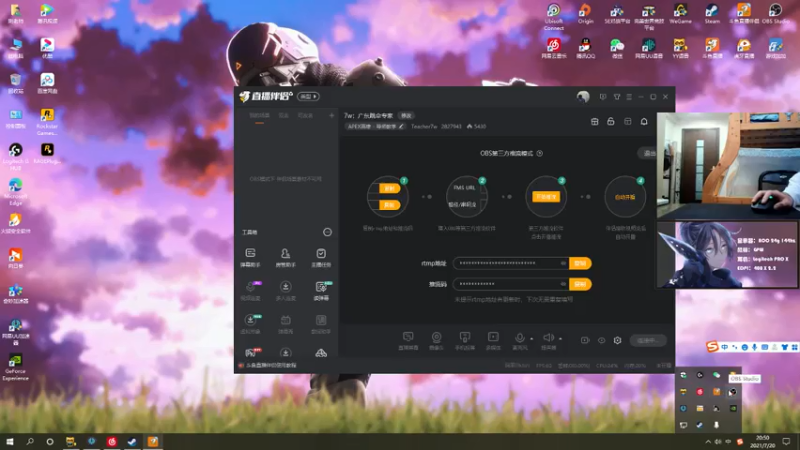The height and width of the screenshot is (450, 800).
Task: Expand the microphone options arrow
Action: (532, 338)
